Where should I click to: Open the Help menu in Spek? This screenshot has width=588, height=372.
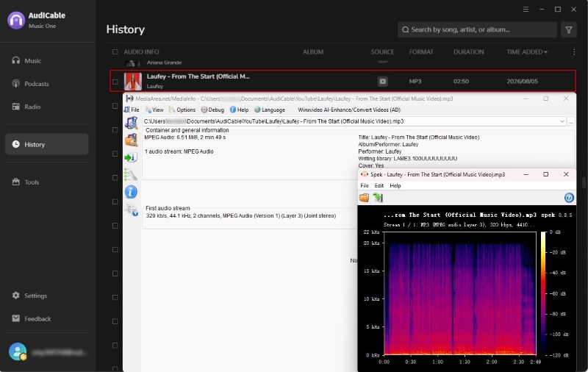point(395,185)
